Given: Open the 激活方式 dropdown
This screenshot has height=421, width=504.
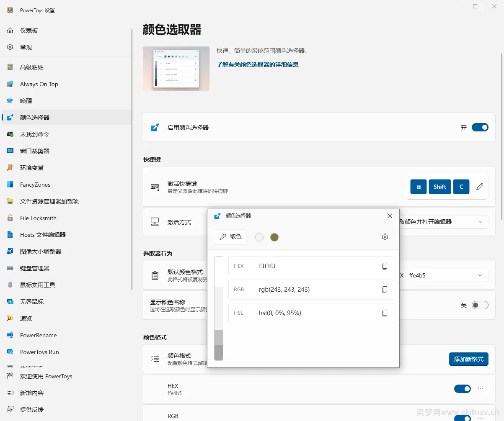Looking at the screenshot, I should [x=443, y=222].
